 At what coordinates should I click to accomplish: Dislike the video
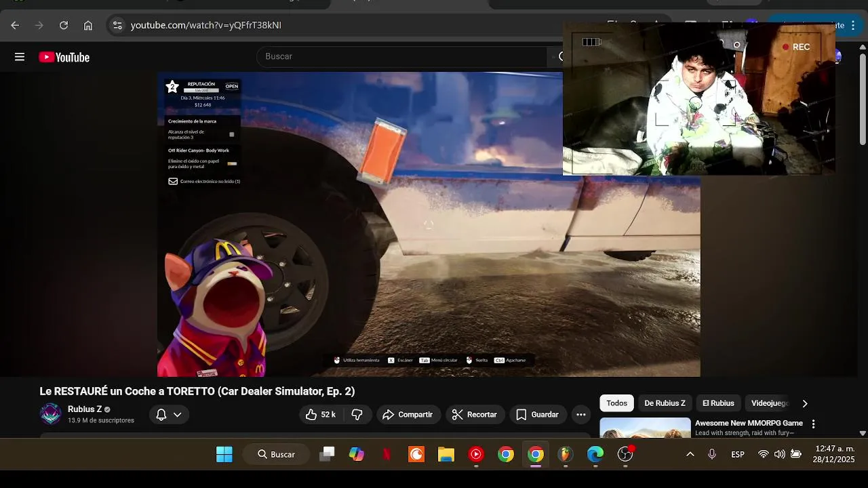point(357,415)
